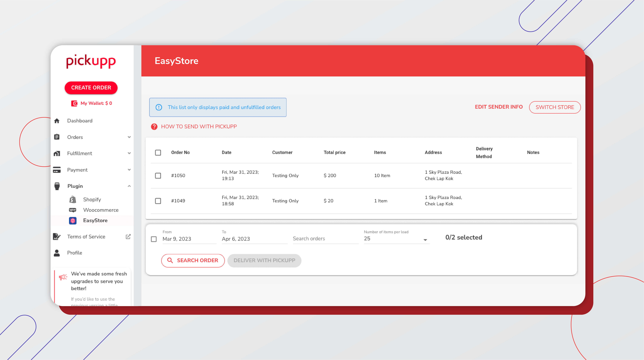
Task: Click My Wallet: $ 0 balance
Action: tap(96, 103)
